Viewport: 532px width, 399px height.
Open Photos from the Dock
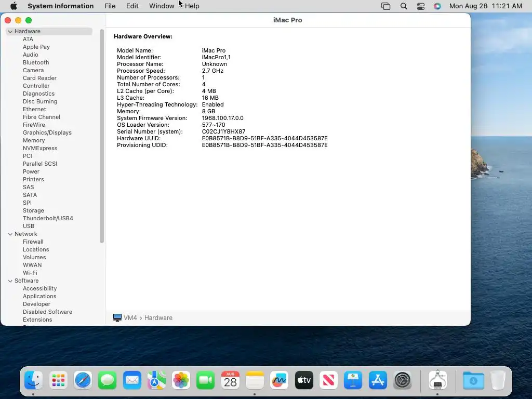coord(181,380)
